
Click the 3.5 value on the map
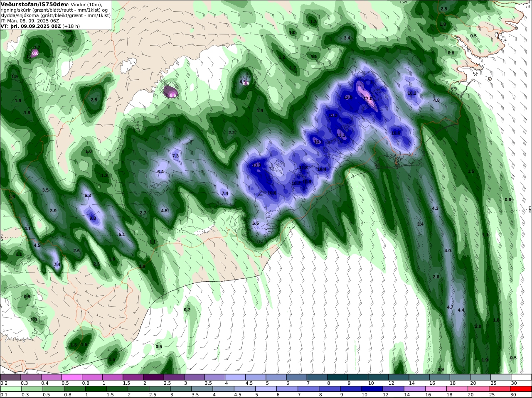coord(45,190)
